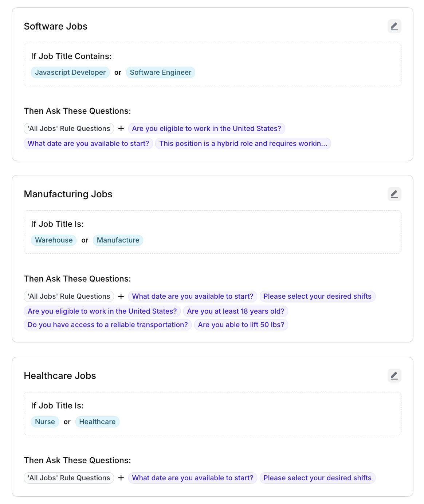This screenshot has height=504, width=424.
Task: Select Software Jobs start date question chip
Action: point(88,143)
